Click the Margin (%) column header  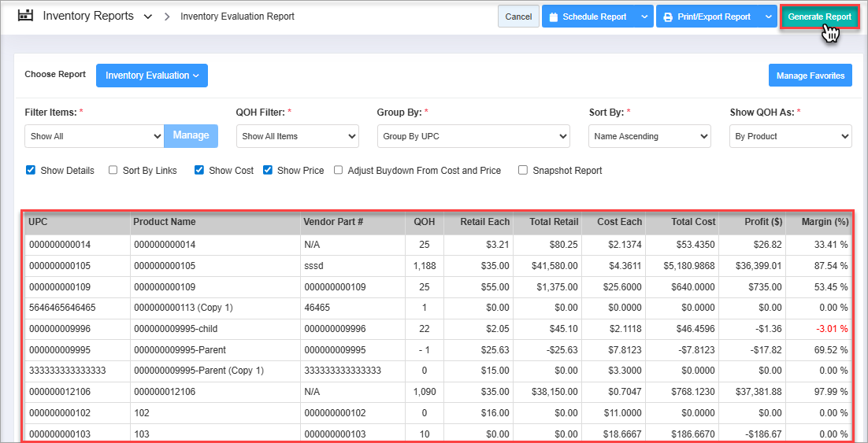(x=818, y=222)
